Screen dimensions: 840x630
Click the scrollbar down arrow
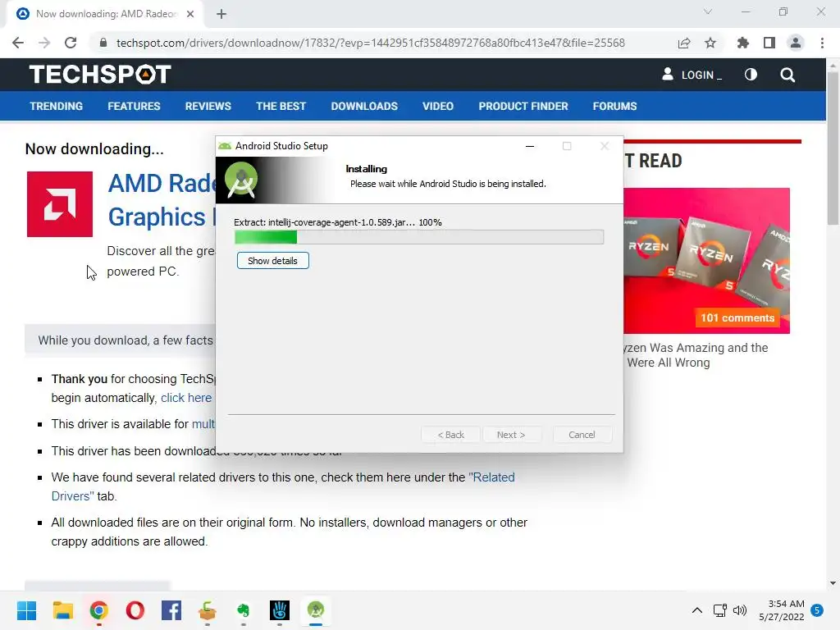833,583
